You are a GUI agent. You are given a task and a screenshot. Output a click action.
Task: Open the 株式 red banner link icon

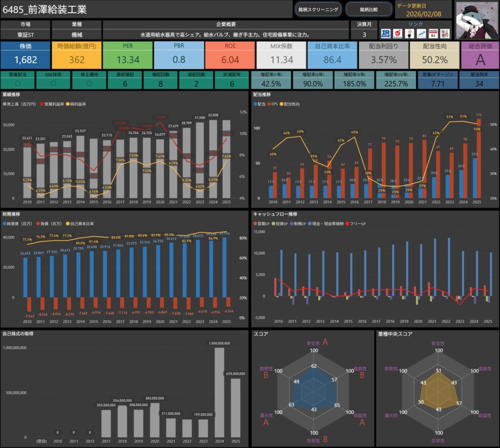(433, 33)
